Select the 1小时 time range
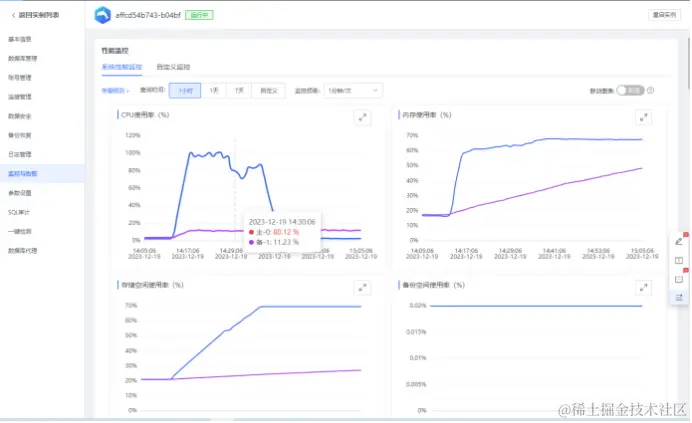692x423 pixels. [185, 91]
